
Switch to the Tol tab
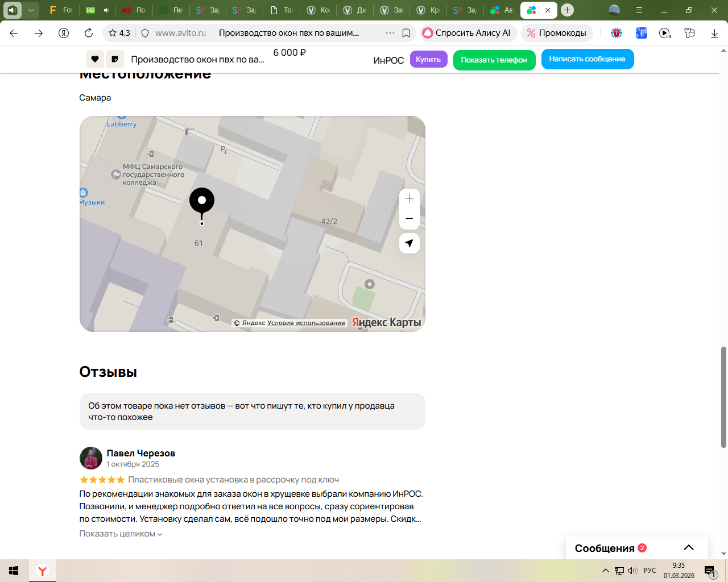click(282, 10)
